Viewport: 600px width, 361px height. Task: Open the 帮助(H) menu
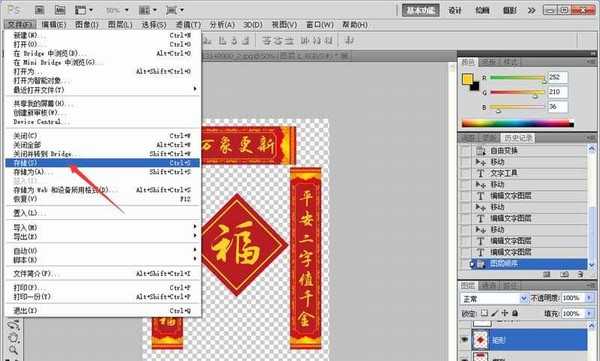tap(355, 25)
